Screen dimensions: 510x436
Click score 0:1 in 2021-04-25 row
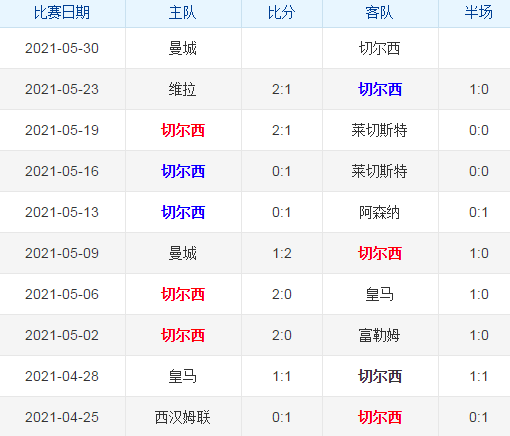click(x=281, y=417)
